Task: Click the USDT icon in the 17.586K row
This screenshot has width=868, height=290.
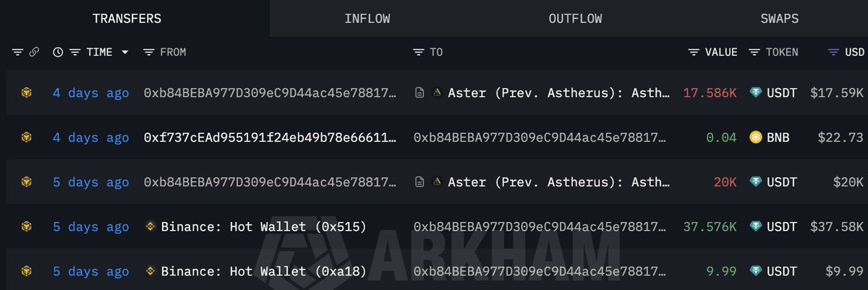Action: pyautogui.click(x=756, y=93)
